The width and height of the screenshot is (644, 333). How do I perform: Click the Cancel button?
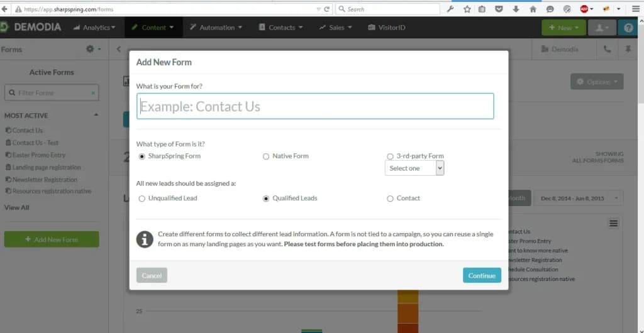point(152,276)
